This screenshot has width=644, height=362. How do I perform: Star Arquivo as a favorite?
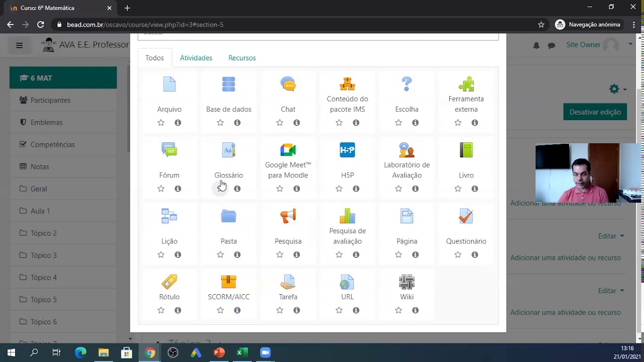161,123
